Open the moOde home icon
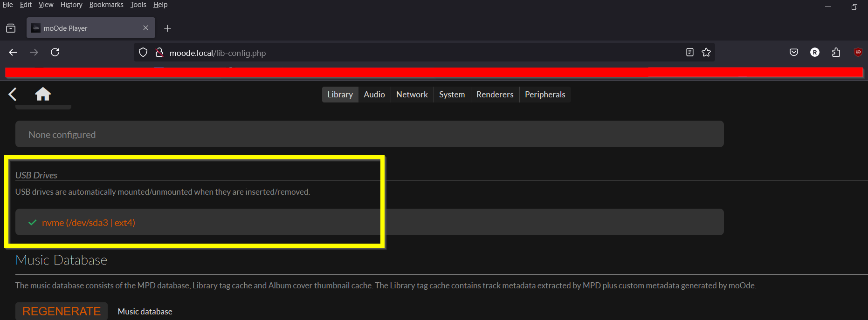The width and height of the screenshot is (868, 320). click(x=43, y=94)
